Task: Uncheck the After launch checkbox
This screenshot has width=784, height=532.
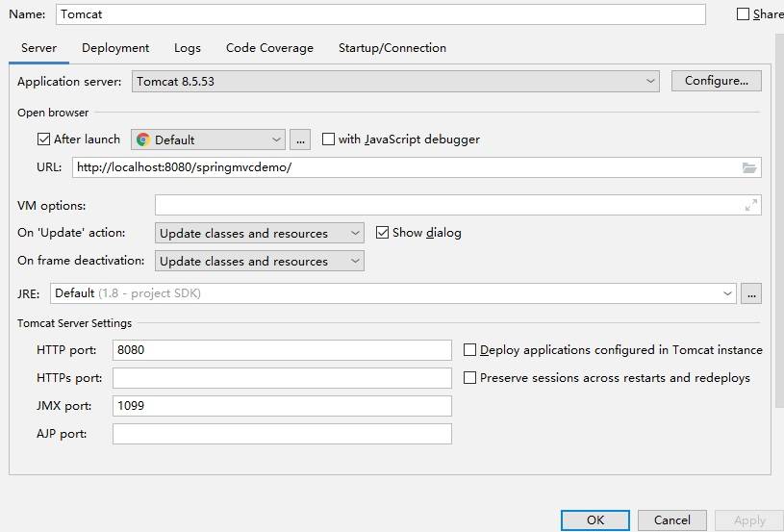Action: tap(43, 139)
